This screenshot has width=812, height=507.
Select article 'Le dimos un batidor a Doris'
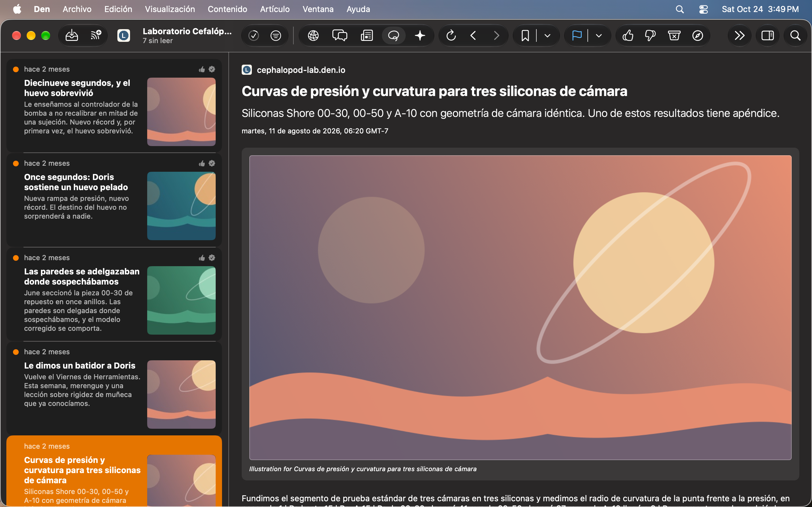tap(114, 388)
